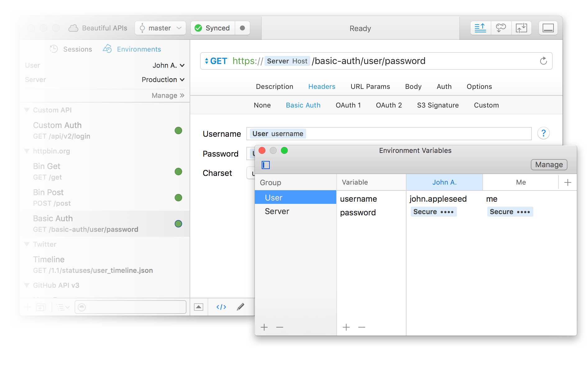The width and height of the screenshot is (588, 376).
Task: Select the Bin Post request in the sidebar
Action: [48, 192]
